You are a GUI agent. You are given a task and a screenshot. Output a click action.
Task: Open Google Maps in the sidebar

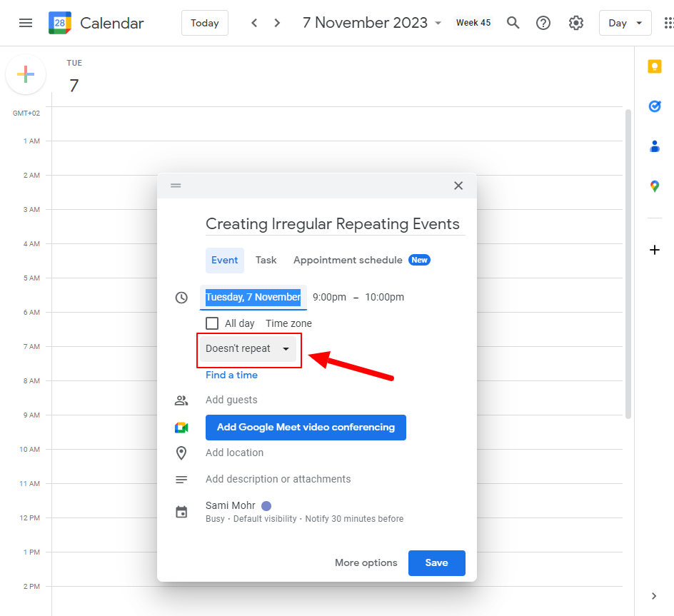point(655,186)
